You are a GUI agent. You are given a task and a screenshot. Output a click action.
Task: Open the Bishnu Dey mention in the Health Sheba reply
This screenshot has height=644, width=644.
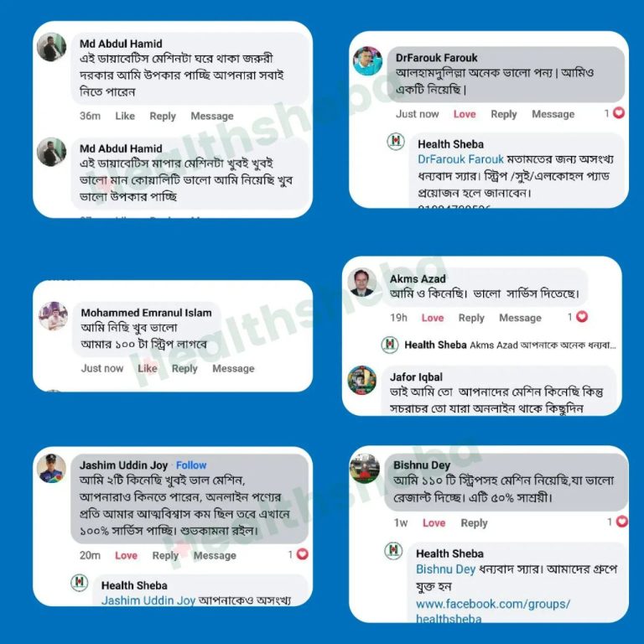tap(445, 569)
